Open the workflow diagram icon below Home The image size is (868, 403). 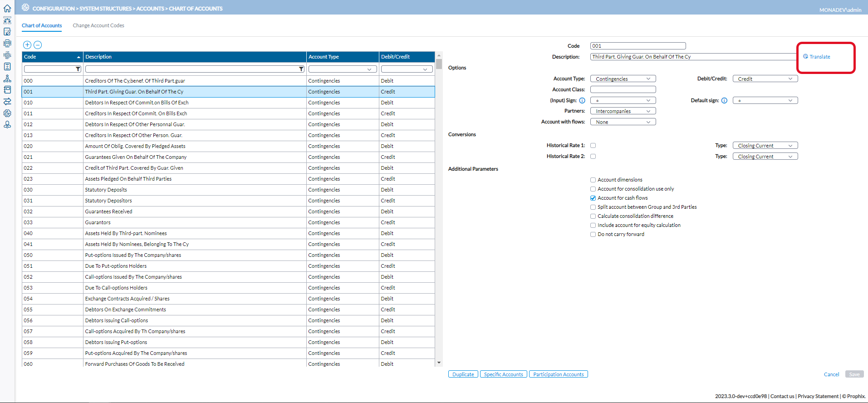pyautogui.click(x=7, y=20)
